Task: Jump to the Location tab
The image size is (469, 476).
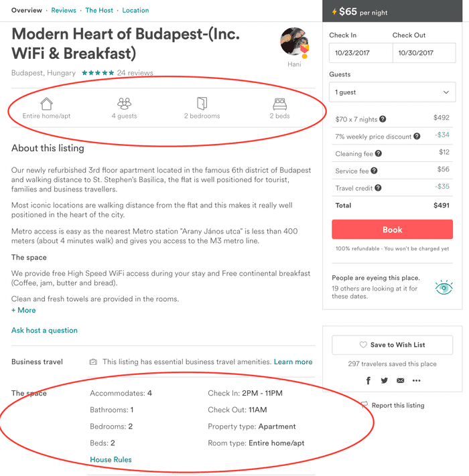Action: (135, 10)
